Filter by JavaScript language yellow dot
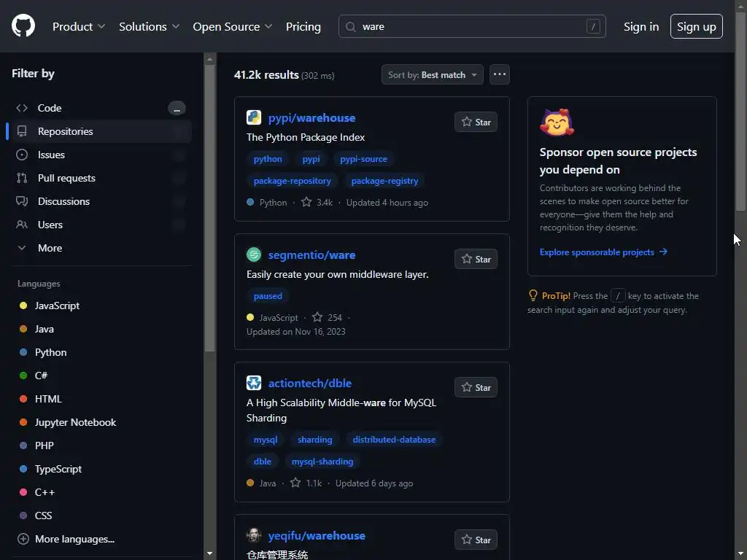 coord(23,306)
